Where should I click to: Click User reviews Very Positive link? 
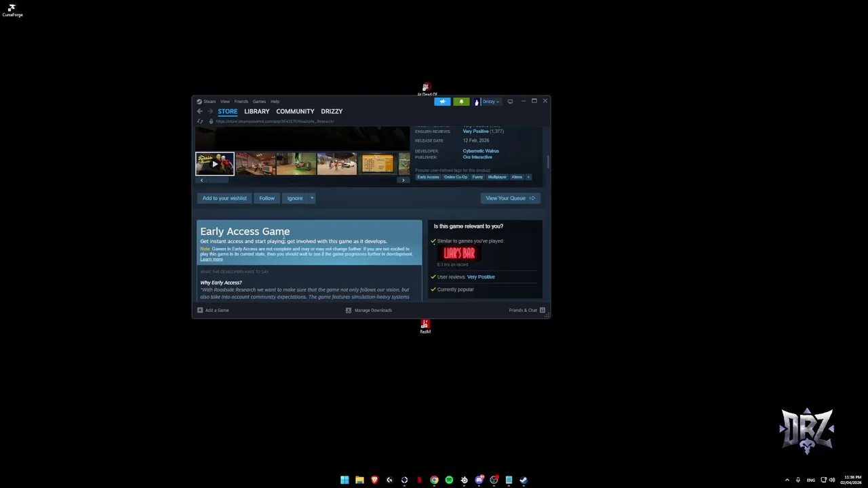tap(481, 277)
